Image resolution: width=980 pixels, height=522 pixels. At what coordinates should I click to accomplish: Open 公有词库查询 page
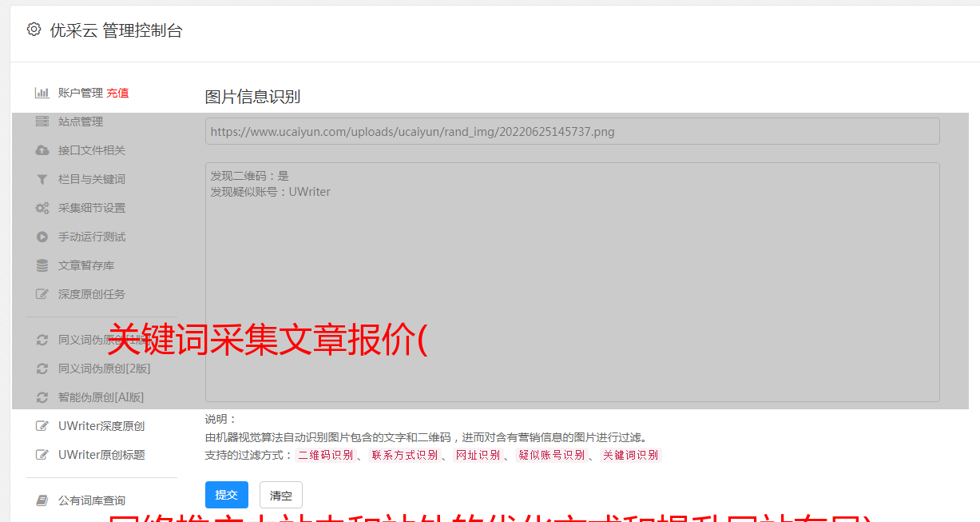point(92,500)
